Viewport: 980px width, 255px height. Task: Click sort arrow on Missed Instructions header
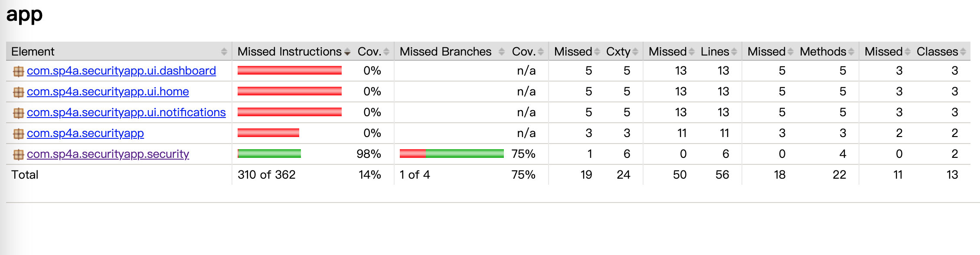click(347, 52)
